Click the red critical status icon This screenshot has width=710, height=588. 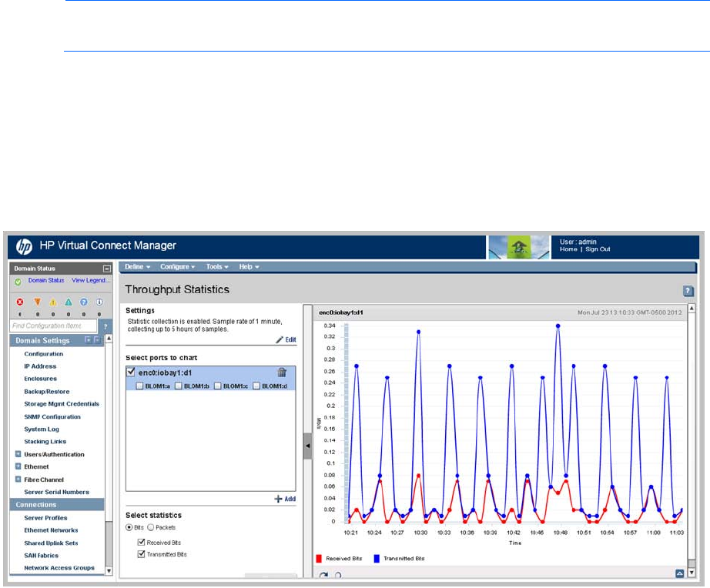[20, 302]
